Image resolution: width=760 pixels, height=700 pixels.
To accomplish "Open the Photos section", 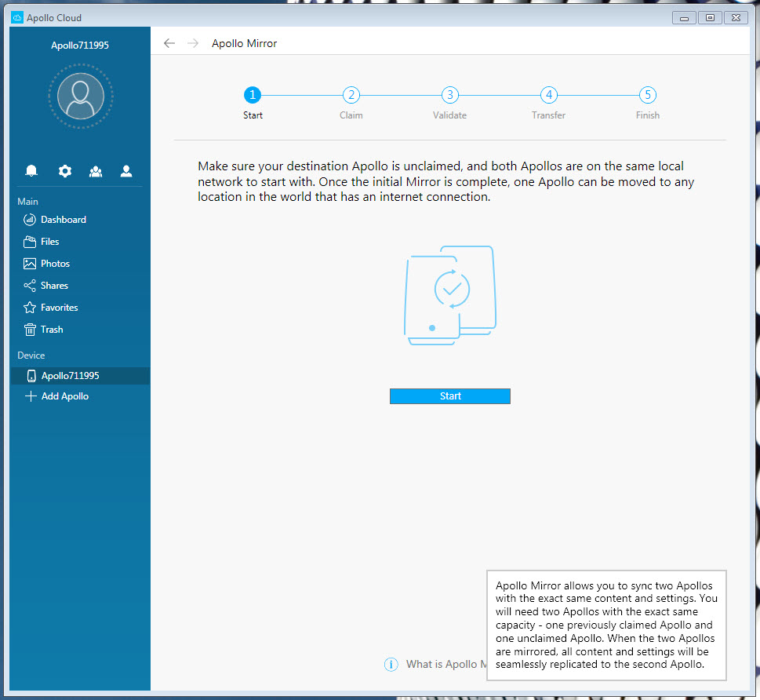I will click(46, 264).
